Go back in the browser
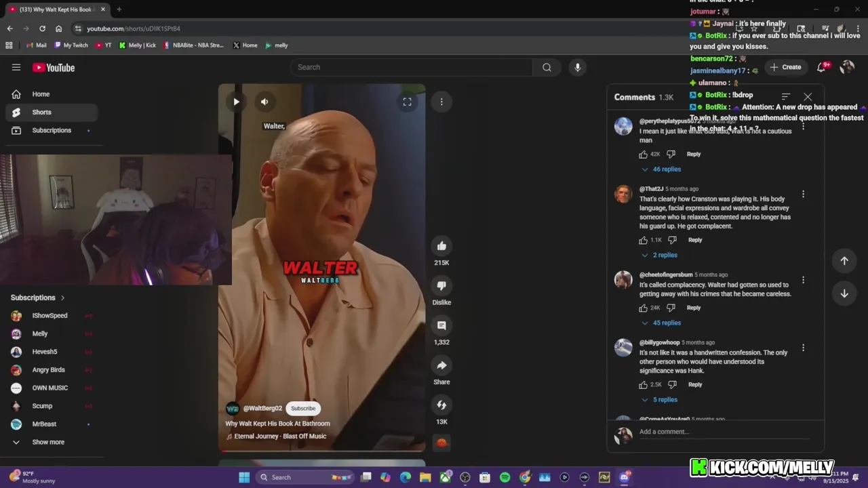The image size is (868, 488). pos(9,28)
